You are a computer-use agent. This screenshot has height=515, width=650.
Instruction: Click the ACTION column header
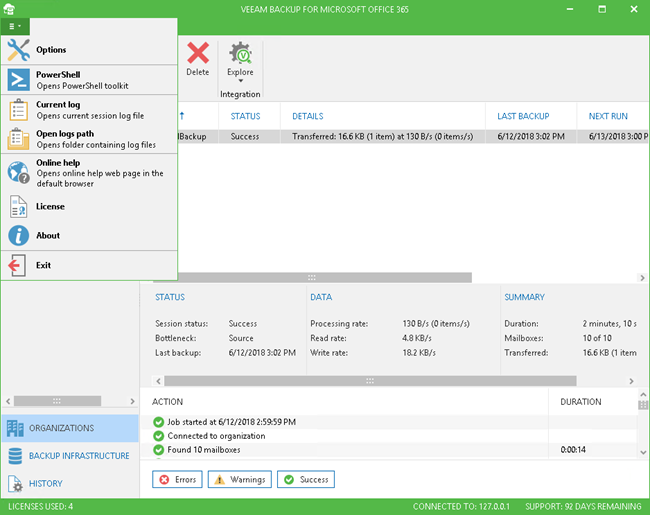coord(167,402)
